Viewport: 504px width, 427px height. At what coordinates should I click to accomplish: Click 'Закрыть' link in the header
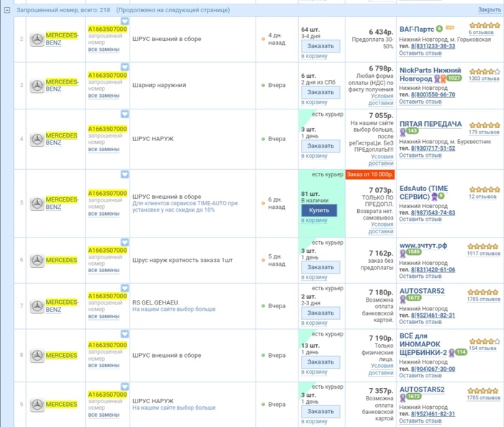pos(489,9)
